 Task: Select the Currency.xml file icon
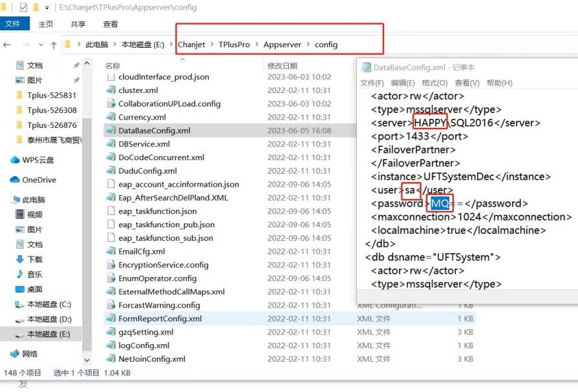111,117
